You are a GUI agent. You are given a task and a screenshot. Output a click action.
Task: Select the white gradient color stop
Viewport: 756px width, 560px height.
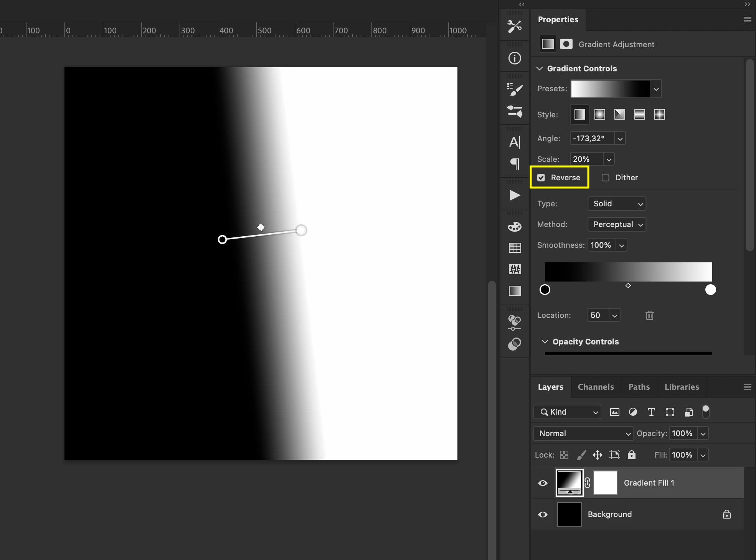click(710, 290)
